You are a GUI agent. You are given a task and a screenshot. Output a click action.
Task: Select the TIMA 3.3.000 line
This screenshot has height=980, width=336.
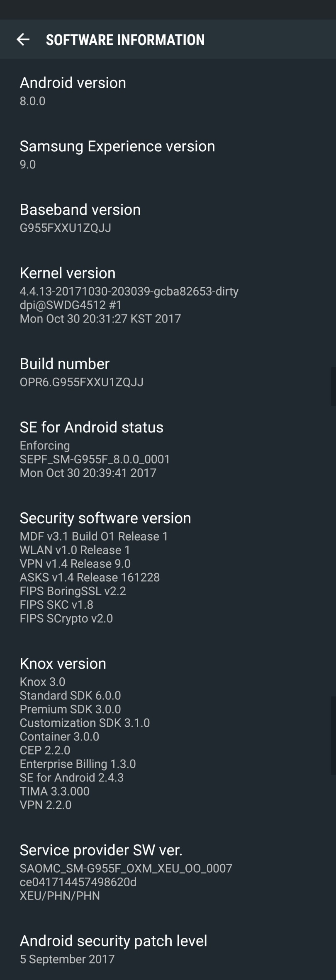pos(55,791)
